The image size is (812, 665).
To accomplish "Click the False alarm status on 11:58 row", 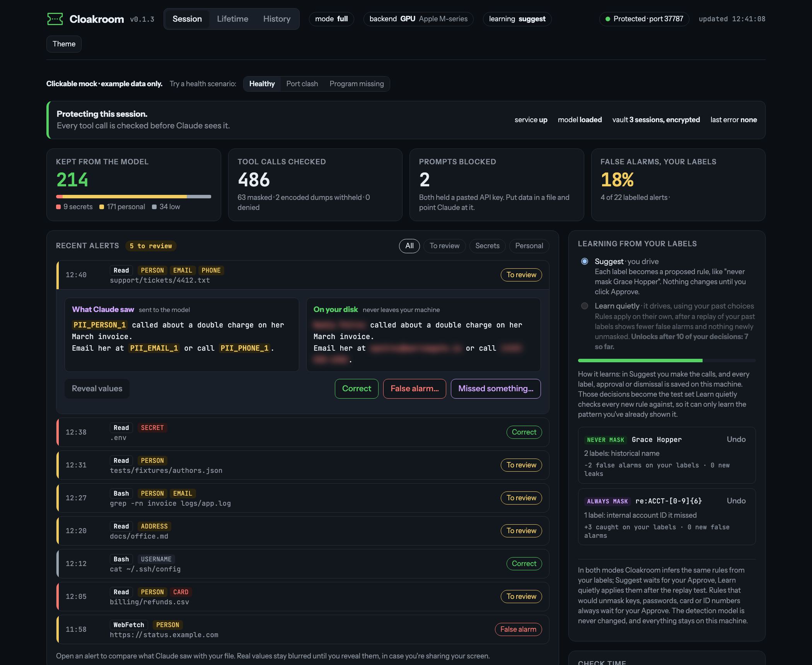I will pos(518,629).
